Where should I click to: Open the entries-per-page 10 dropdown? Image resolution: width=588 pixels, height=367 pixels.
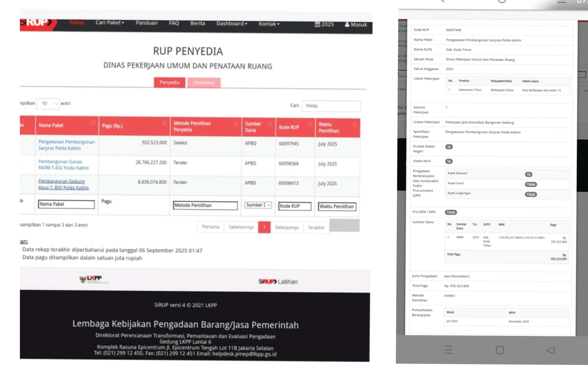(x=48, y=104)
